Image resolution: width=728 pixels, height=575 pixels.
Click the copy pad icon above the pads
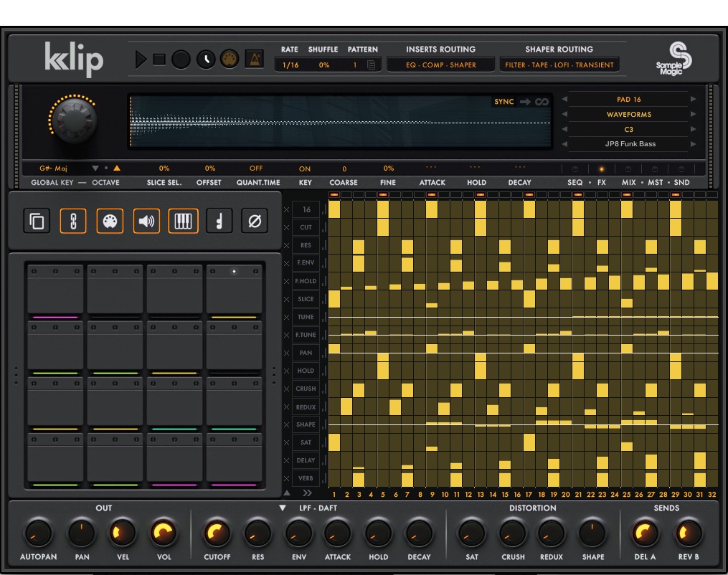(37, 221)
